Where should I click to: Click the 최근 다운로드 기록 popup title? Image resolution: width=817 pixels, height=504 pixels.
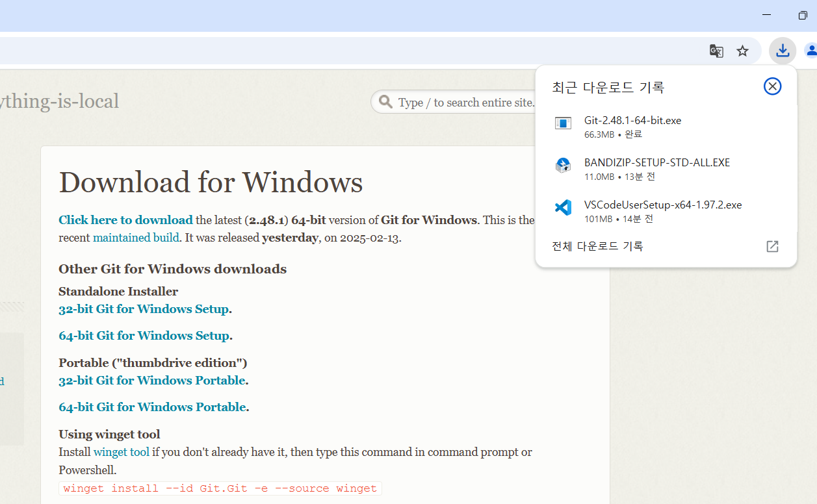tap(608, 88)
